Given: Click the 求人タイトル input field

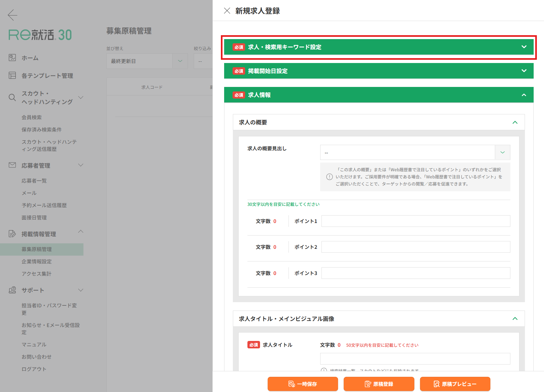Looking at the screenshot, I should (415, 359).
